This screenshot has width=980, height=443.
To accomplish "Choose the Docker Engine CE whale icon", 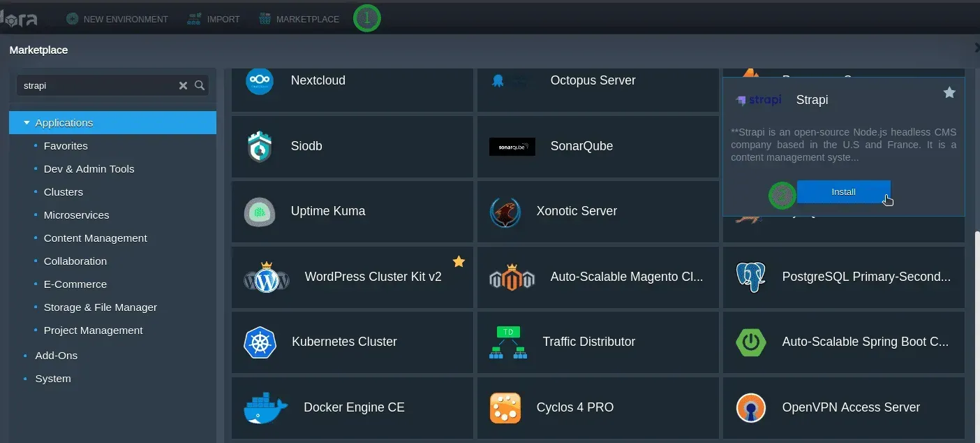I will (265, 408).
